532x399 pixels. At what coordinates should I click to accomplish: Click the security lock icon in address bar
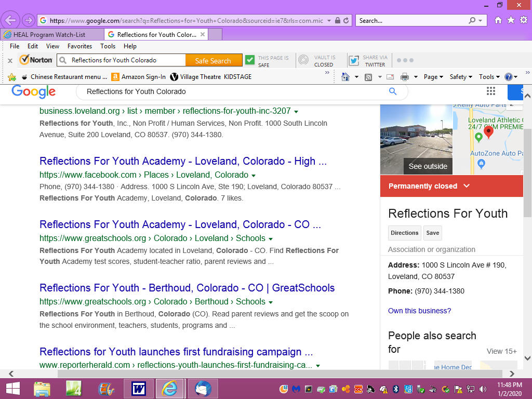[338, 20]
